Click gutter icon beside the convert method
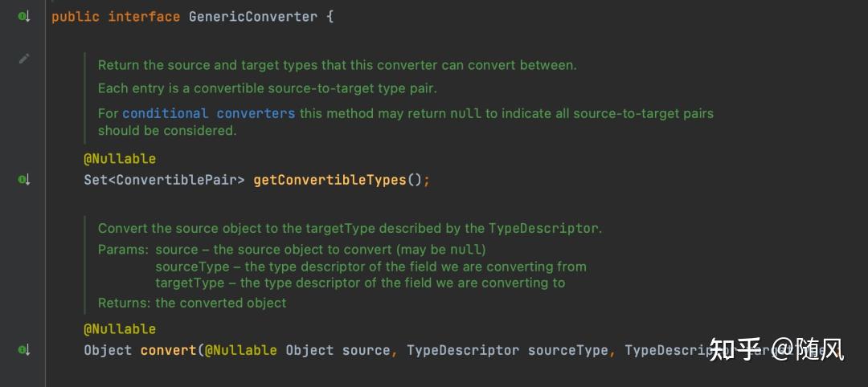The image size is (868, 387). click(24, 350)
